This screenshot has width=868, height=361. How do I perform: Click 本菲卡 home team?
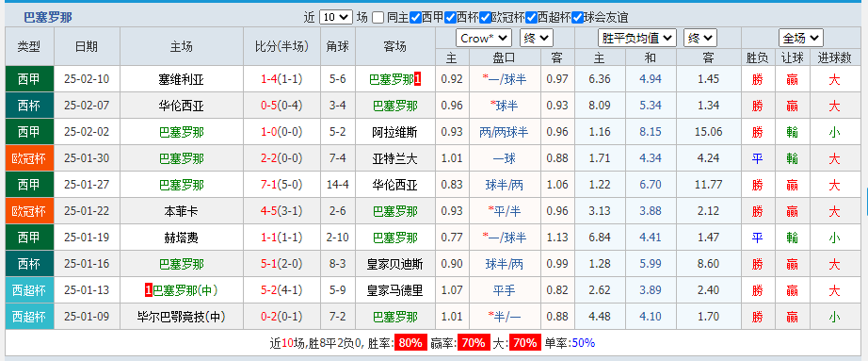click(181, 211)
